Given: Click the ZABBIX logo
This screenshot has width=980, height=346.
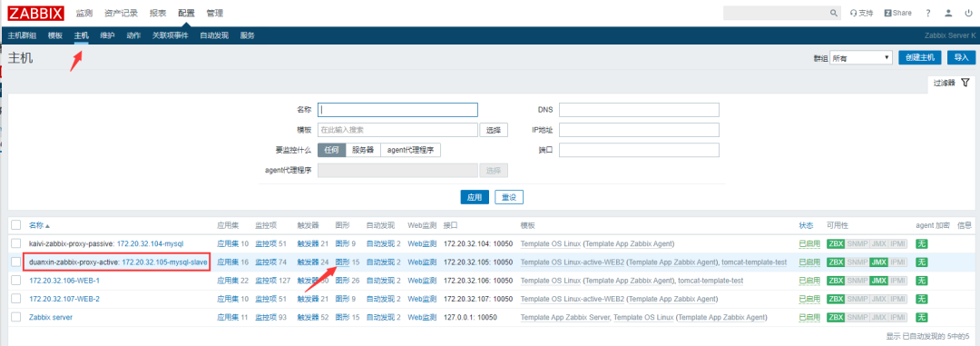Looking at the screenshot, I should 36,13.
